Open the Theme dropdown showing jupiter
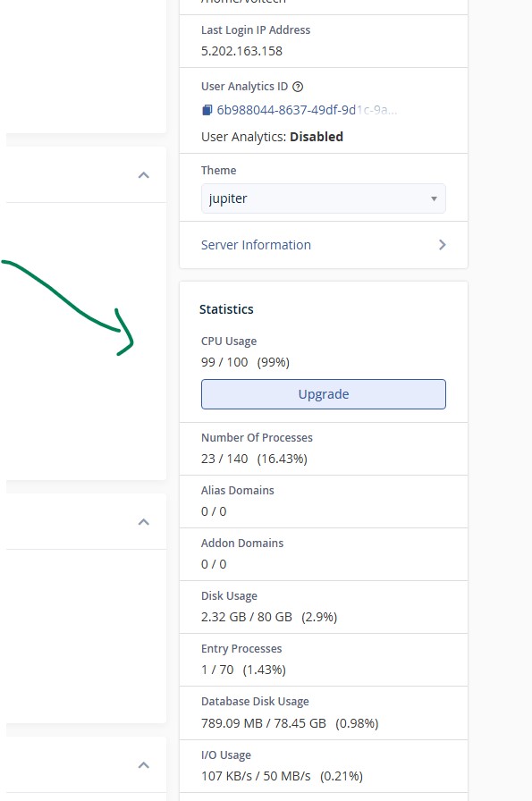Image resolution: width=532 pixels, height=801 pixels. pyautogui.click(x=323, y=198)
